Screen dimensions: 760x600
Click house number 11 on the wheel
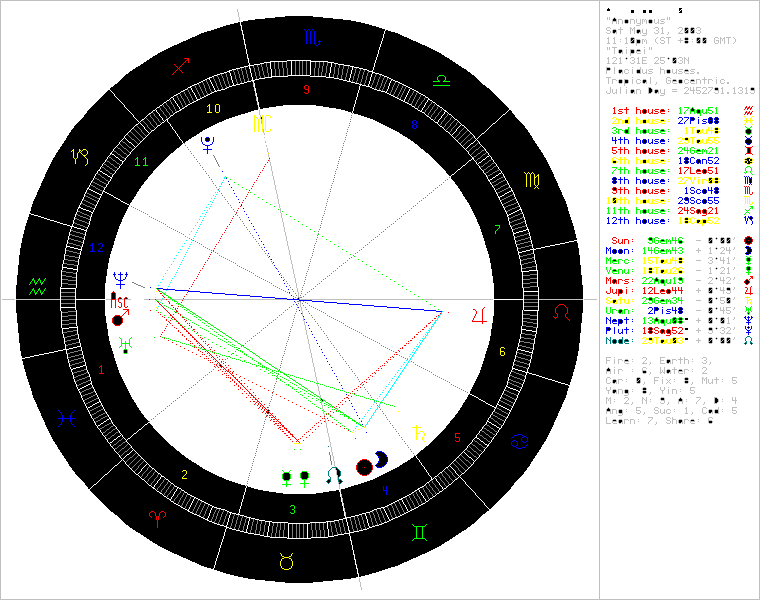(x=141, y=162)
